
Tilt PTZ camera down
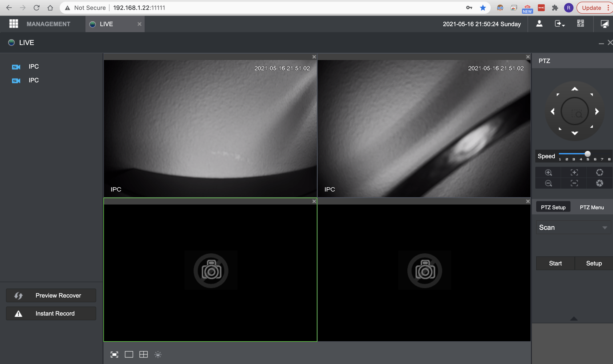[x=574, y=133]
